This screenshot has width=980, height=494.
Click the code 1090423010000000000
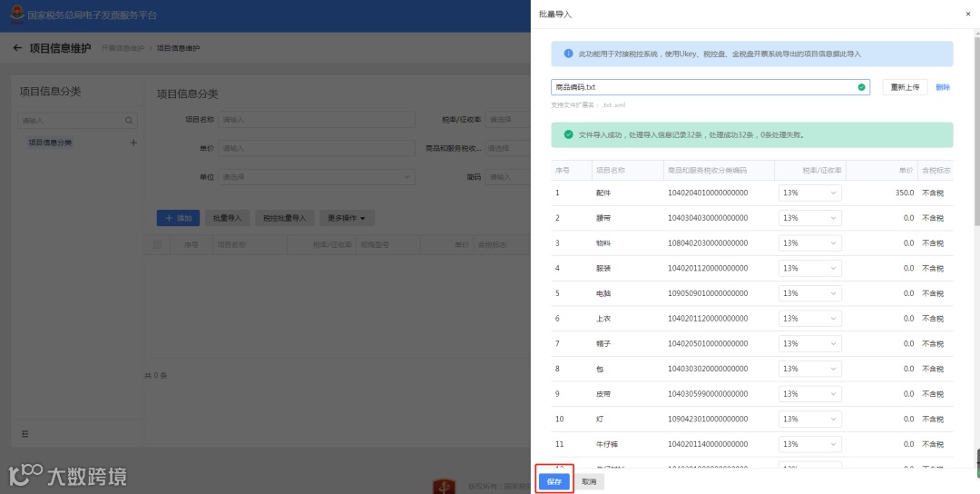coord(708,419)
